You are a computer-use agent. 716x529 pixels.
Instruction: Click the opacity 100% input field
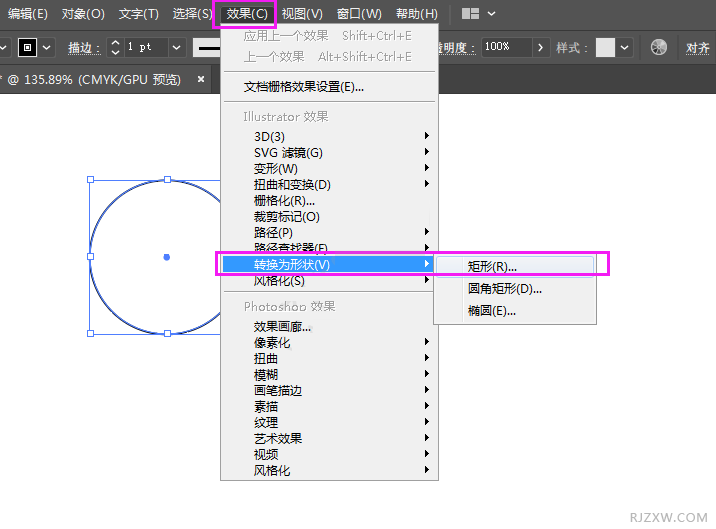pos(506,47)
